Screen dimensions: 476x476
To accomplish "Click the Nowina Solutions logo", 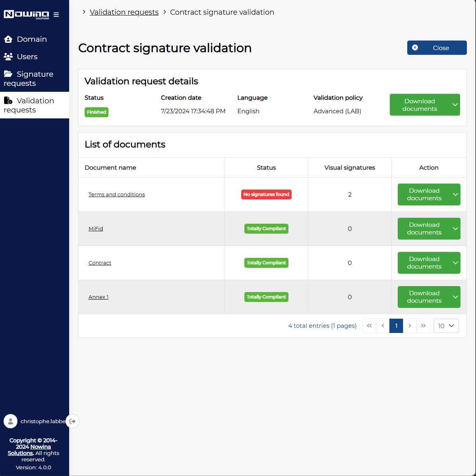I will point(26,15).
